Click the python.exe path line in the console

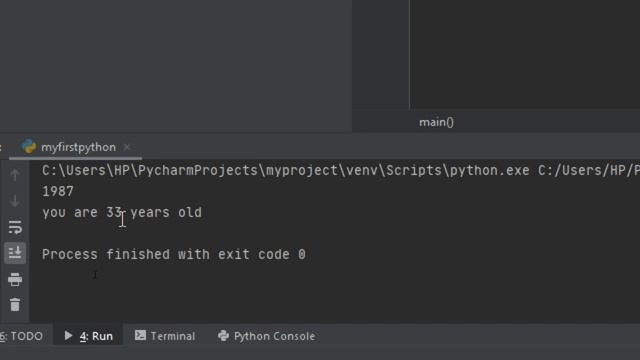pyautogui.click(x=341, y=170)
